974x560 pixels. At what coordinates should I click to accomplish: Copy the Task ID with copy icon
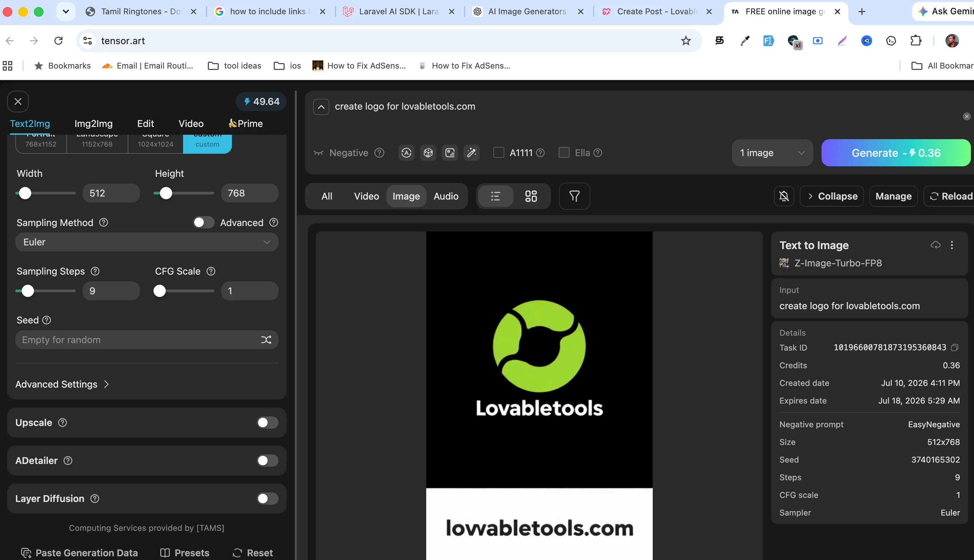[x=954, y=348]
